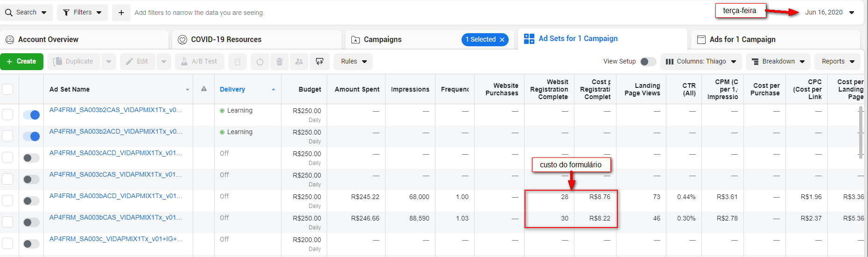The width and height of the screenshot is (868, 257).
Task: Open the Breakdown dropdown
Action: (778, 62)
